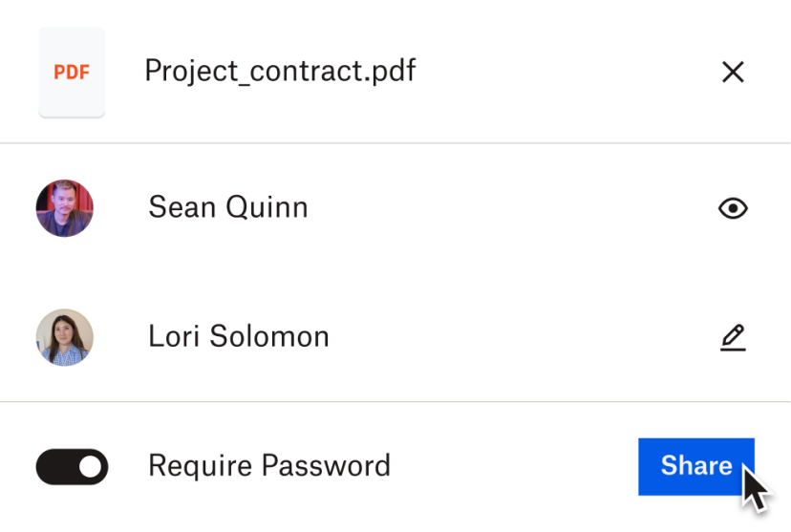Open the PDF thumbnail next to file name
The height and width of the screenshot is (532, 791).
coord(72,73)
